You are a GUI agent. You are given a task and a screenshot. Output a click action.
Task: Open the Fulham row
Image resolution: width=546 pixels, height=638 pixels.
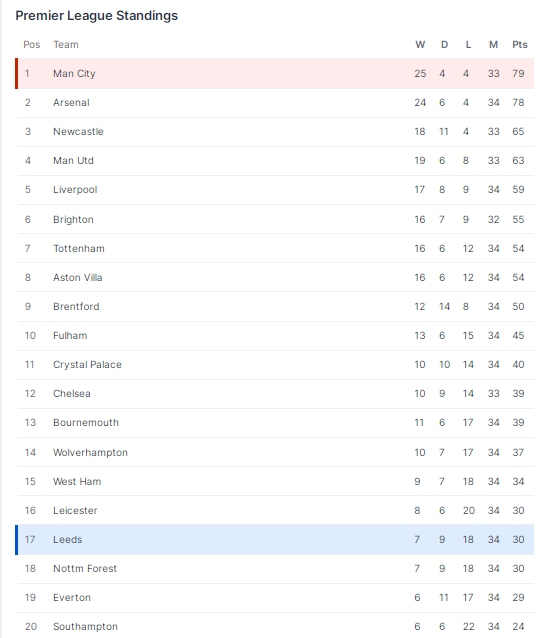(275, 336)
